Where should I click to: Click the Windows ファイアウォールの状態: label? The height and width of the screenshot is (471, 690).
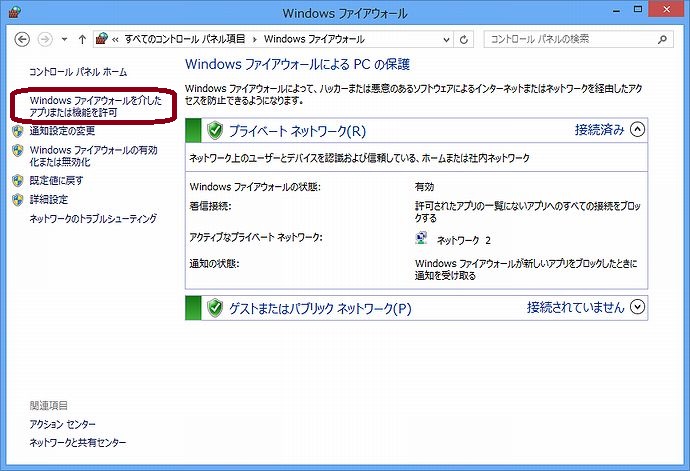point(255,187)
